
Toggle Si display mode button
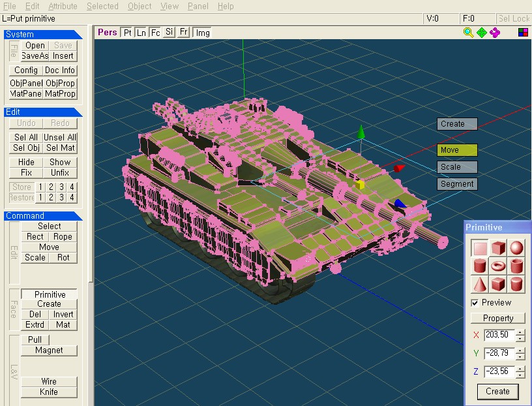(x=170, y=32)
